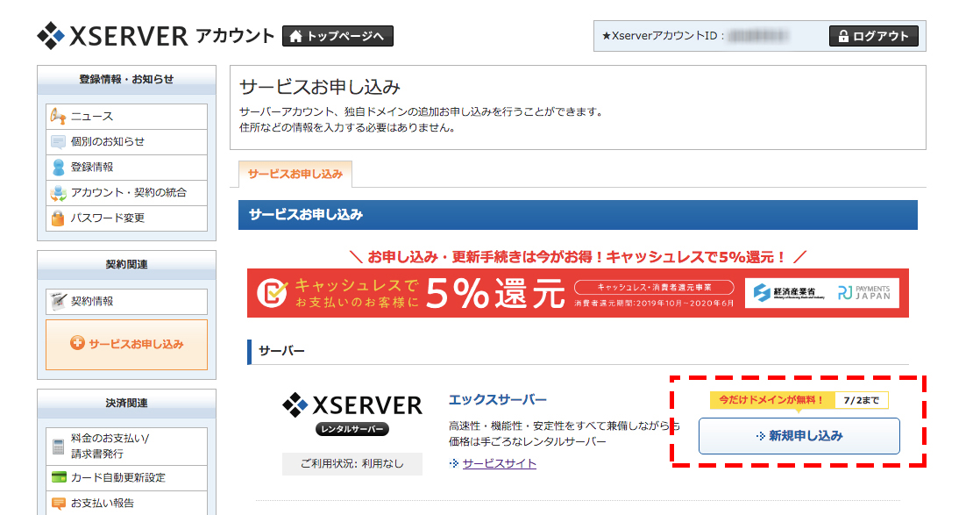
Task: Click the カード自動更新設定 credit card icon
Action: click(59, 478)
